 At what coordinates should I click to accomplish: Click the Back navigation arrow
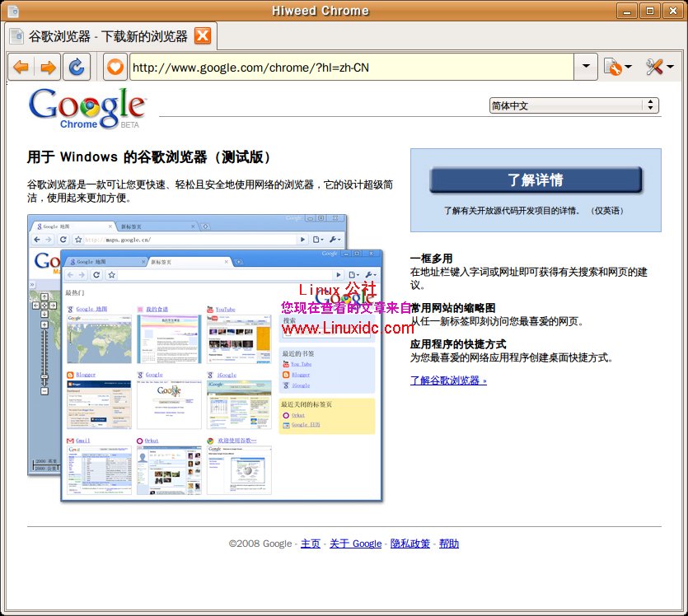(x=21, y=67)
